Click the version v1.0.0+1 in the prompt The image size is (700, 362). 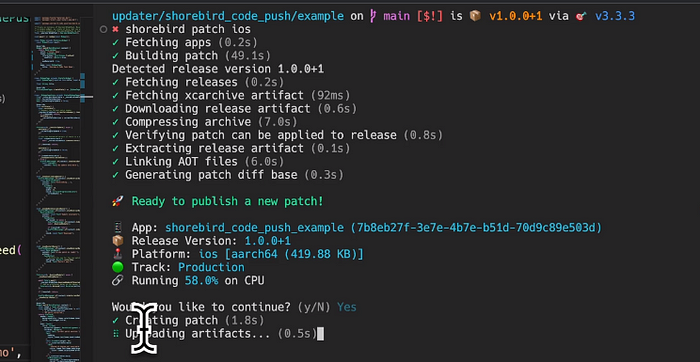click(516, 16)
